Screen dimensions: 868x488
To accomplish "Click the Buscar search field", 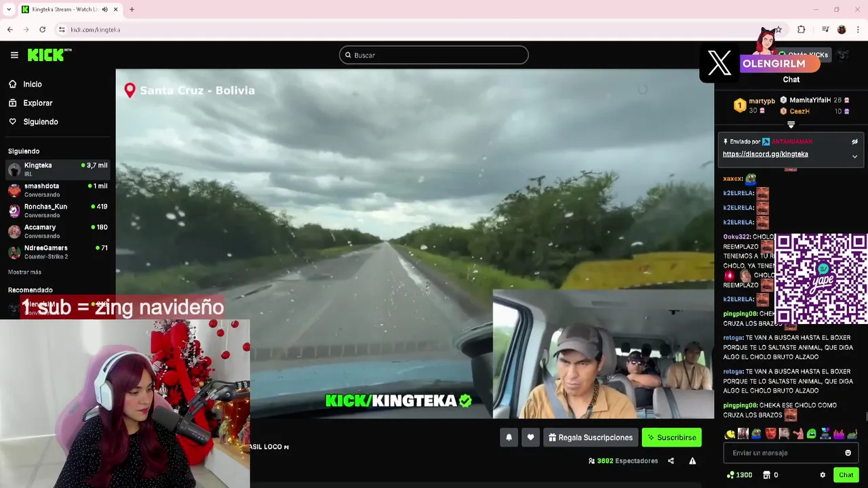I will click(x=434, y=55).
